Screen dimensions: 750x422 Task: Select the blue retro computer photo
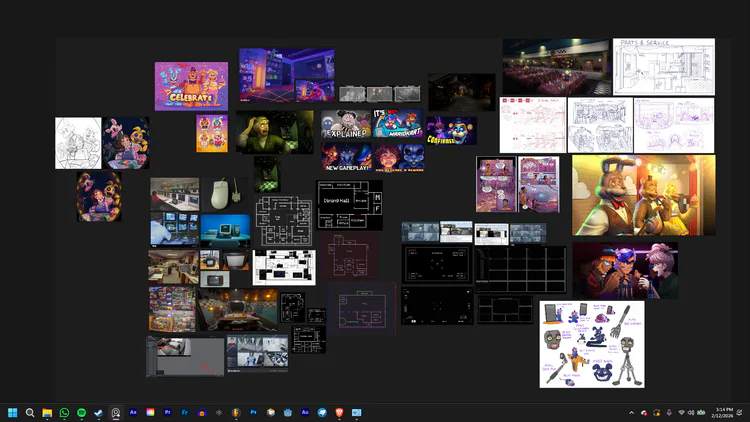[225, 231]
